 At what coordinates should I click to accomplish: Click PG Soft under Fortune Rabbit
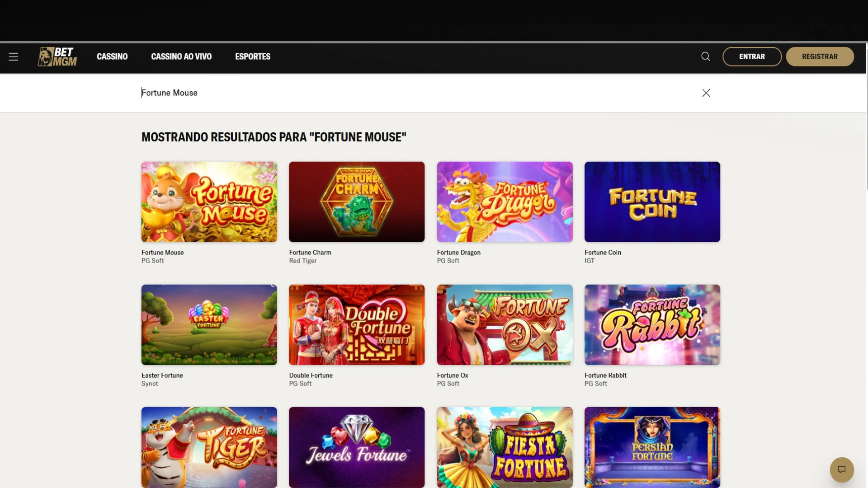click(596, 384)
